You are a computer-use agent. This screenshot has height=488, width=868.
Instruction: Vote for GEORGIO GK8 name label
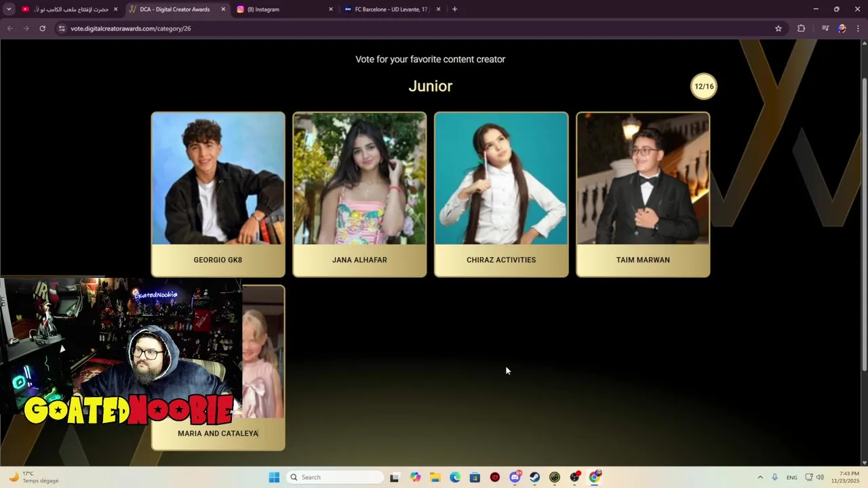218,260
